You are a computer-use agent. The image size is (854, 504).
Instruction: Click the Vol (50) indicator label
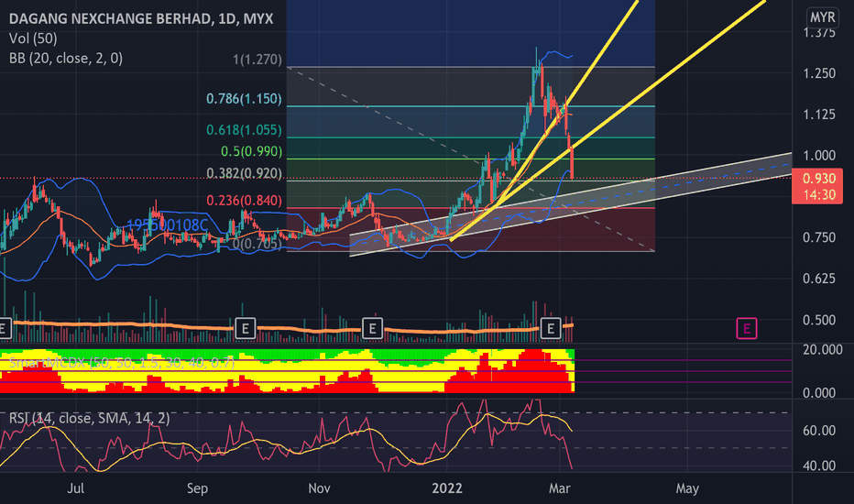[33, 38]
